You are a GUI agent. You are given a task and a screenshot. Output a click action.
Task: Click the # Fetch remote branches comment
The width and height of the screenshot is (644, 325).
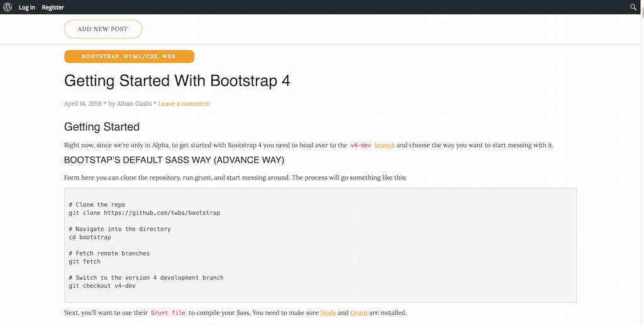click(x=109, y=253)
